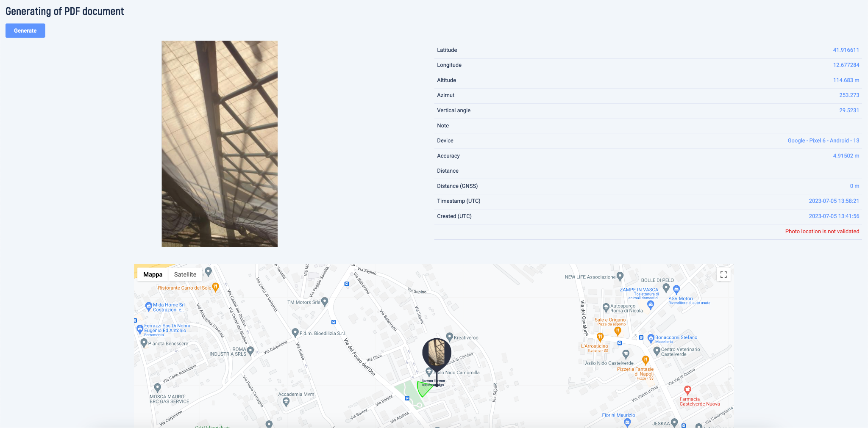
Task: Switch map to Mappa view
Action: (153, 274)
